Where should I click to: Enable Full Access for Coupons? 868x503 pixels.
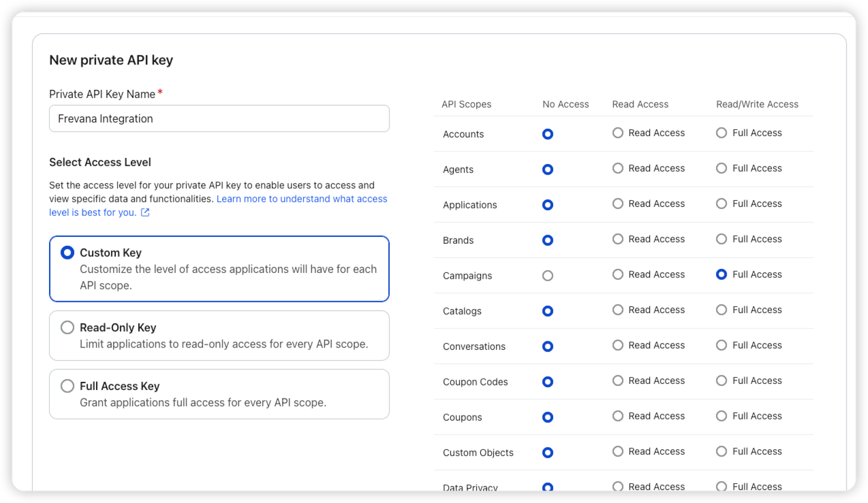pyautogui.click(x=722, y=416)
